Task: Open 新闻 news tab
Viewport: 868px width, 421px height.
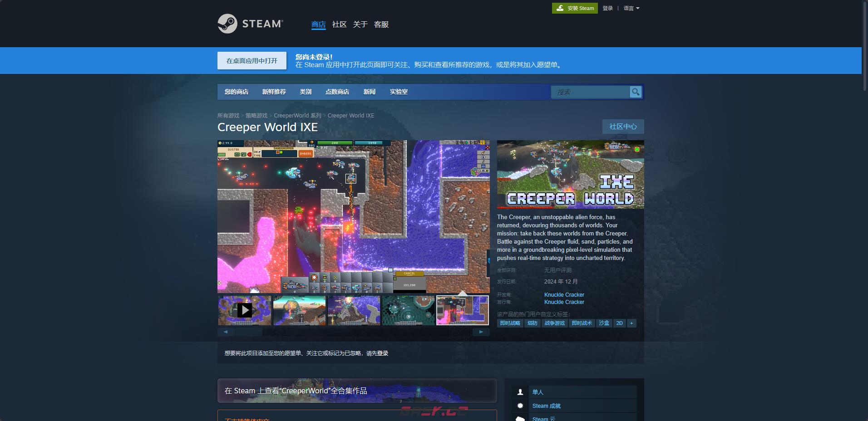Action: [369, 92]
